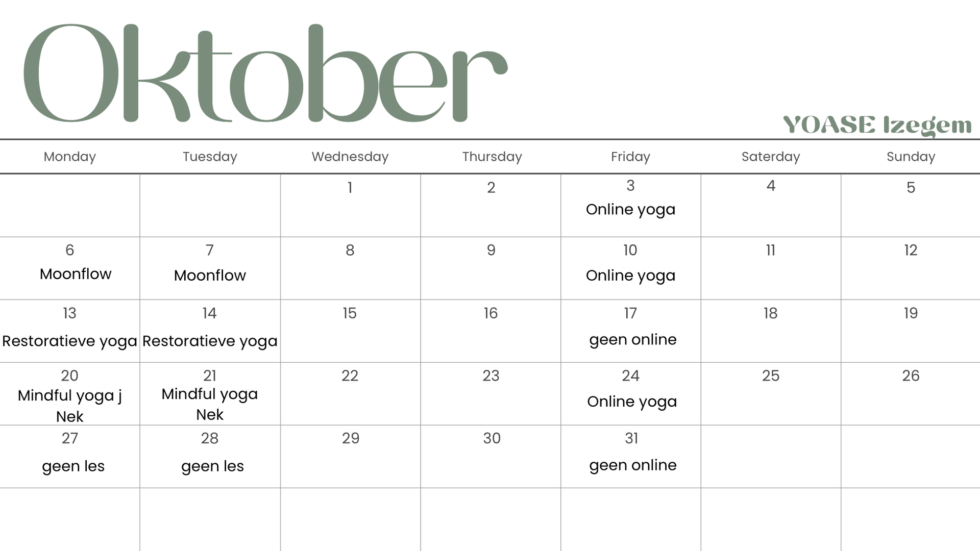This screenshot has height=551, width=980.
Task: Open Mindful yoga entry on Monday 20
Action: click(x=70, y=396)
